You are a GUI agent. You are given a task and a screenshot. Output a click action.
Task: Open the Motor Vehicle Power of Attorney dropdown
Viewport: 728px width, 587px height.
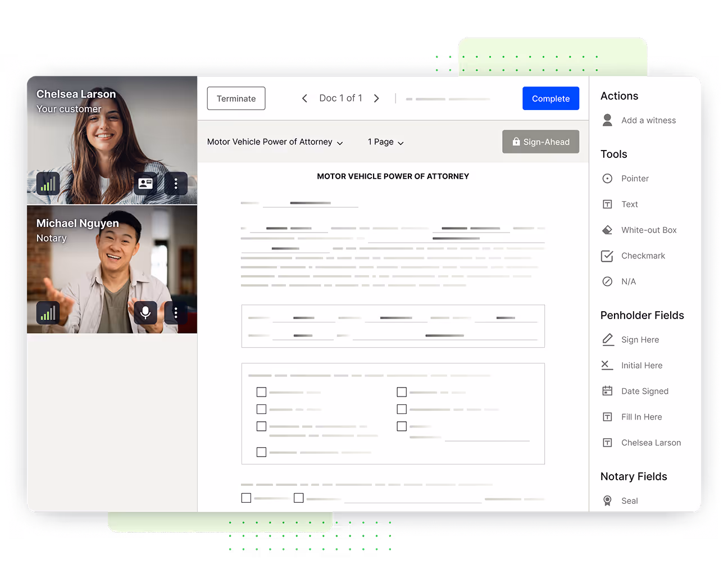275,142
